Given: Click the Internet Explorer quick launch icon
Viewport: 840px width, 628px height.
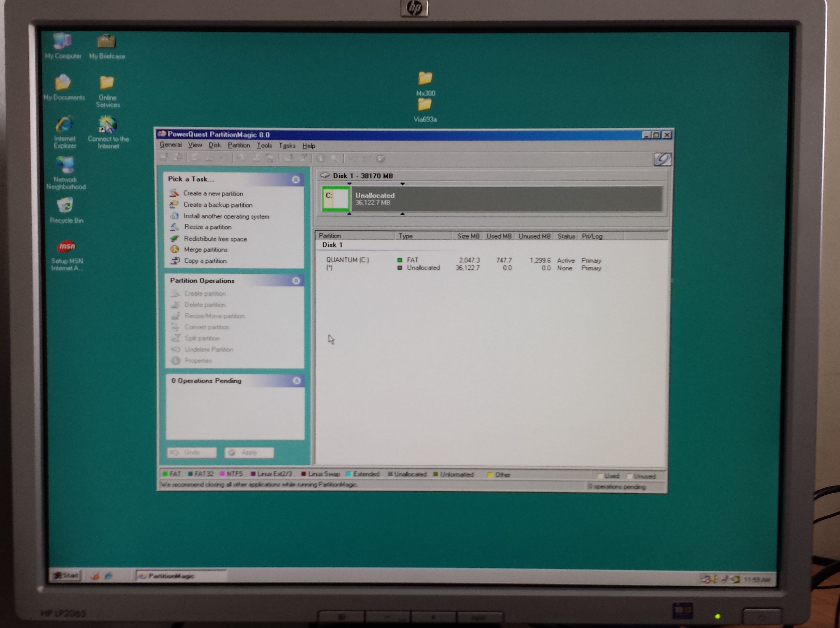Looking at the screenshot, I should pos(109,576).
